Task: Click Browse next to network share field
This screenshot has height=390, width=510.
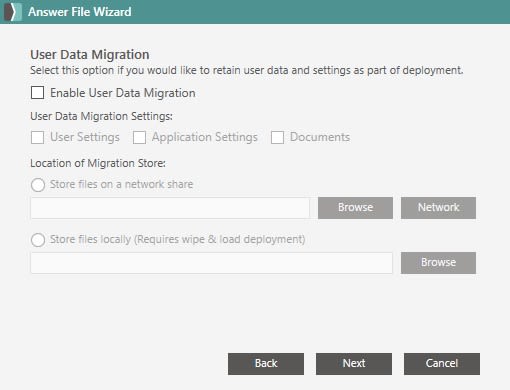Action: coord(355,208)
